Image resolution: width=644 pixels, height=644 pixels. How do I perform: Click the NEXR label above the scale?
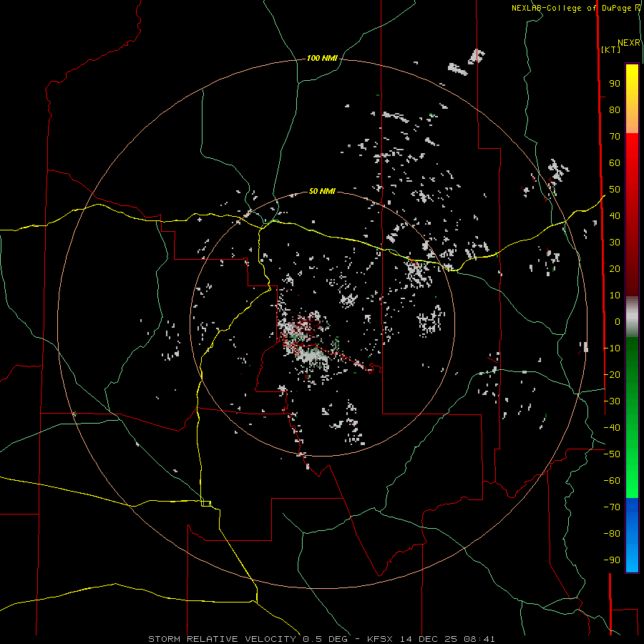pos(629,43)
